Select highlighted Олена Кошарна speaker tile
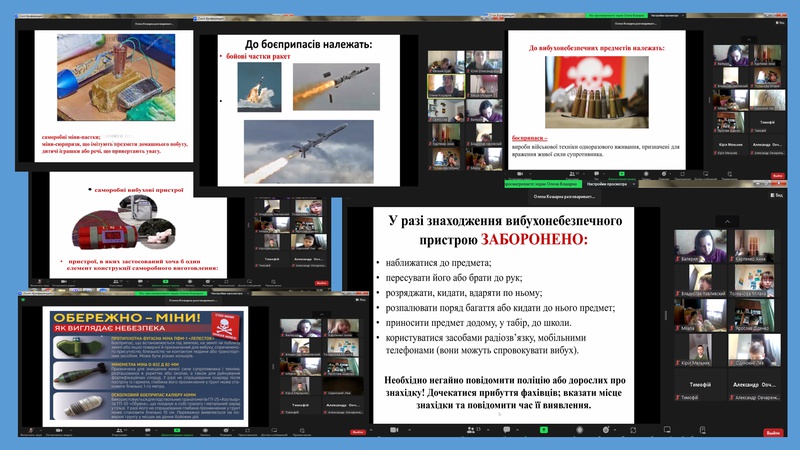 point(446,86)
